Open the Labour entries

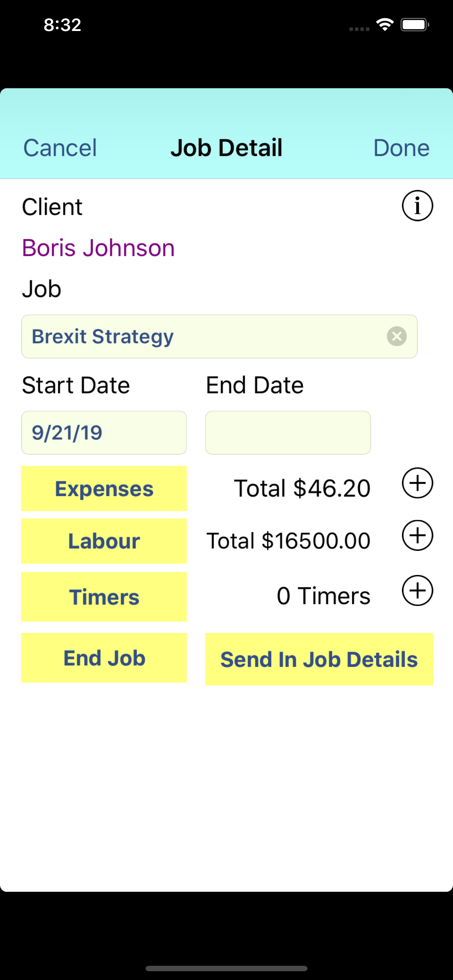(104, 541)
